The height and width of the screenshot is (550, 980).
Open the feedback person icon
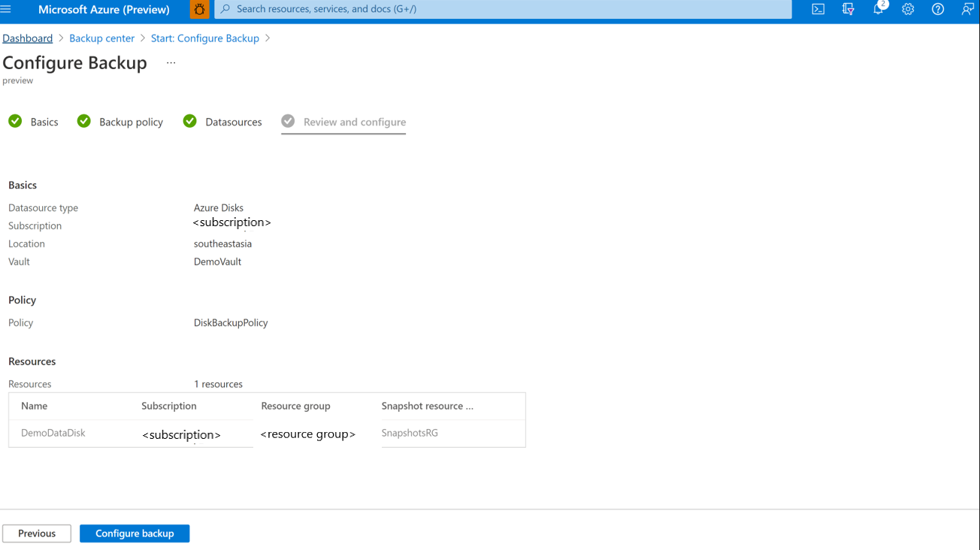pos(968,10)
